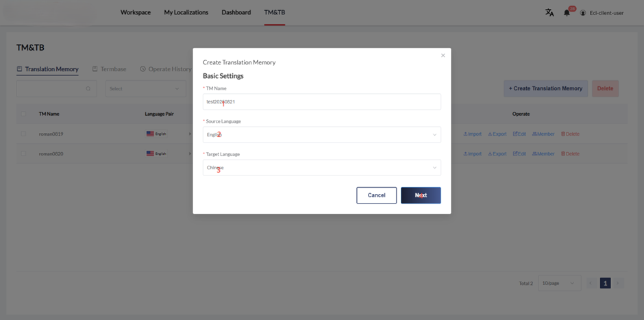Viewport: 644px width, 320px height.
Task: Click the search magnifier icon
Action: tap(88, 88)
